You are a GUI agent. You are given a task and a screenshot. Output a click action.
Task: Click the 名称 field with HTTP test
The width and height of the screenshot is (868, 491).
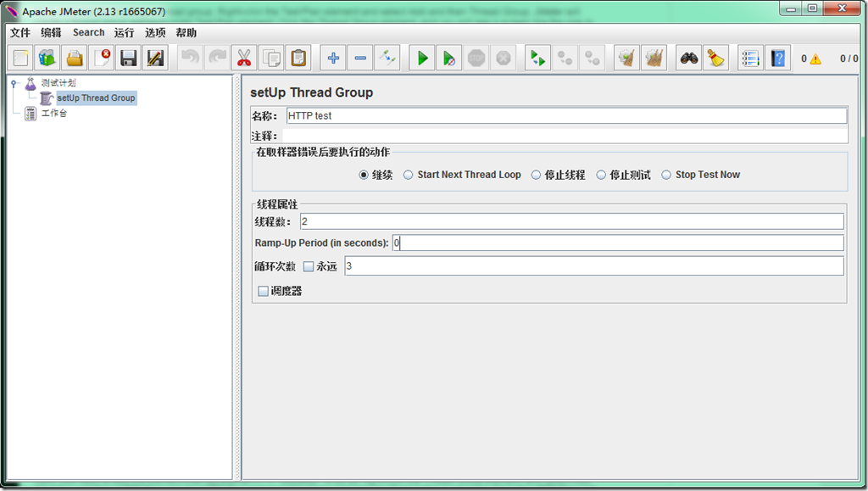[567, 115]
